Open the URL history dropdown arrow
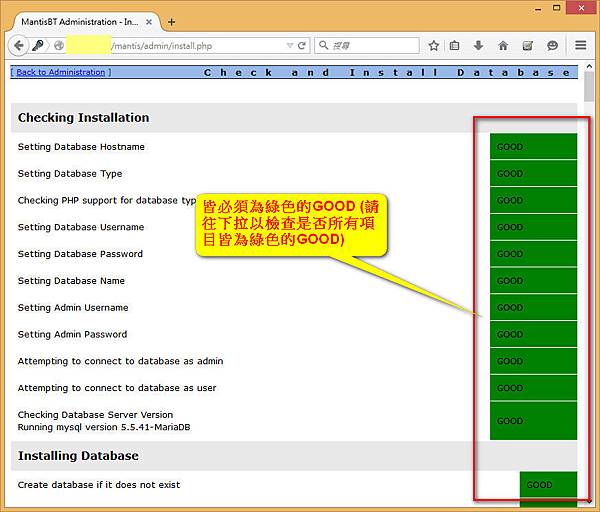This screenshot has height=512, width=600. [x=290, y=46]
